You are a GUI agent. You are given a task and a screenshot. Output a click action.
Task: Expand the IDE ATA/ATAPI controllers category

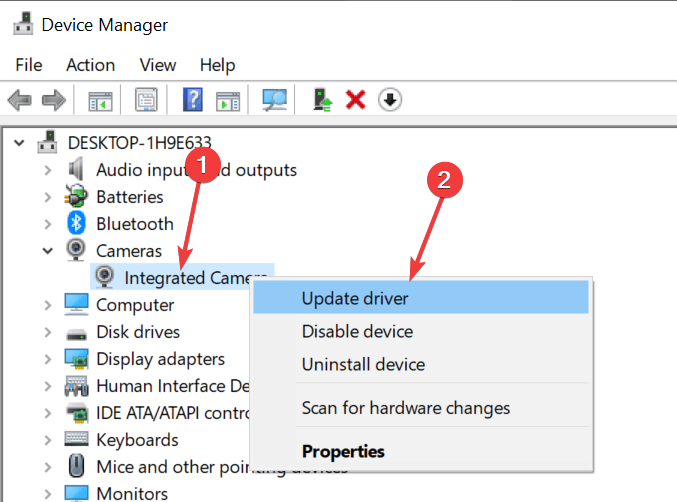click(47, 413)
